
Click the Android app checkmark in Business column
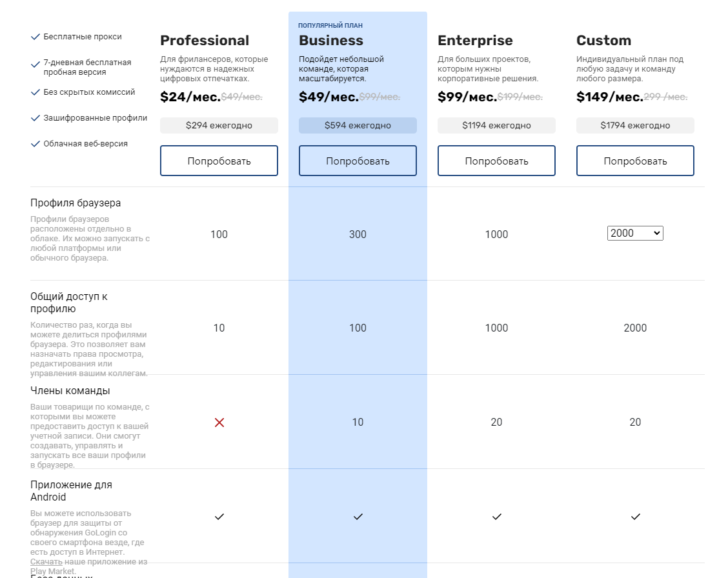358,516
